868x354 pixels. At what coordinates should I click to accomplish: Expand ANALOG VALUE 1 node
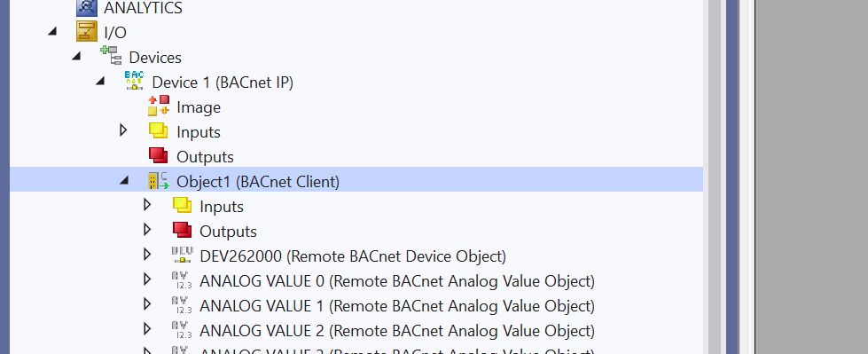click(146, 304)
